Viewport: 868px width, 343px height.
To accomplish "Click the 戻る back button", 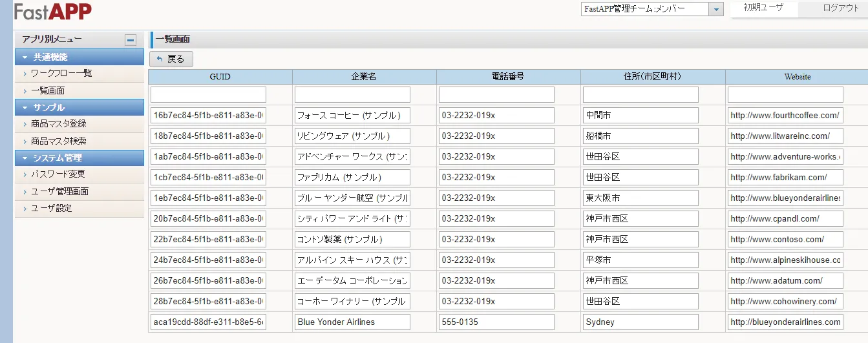I will [171, 59].
